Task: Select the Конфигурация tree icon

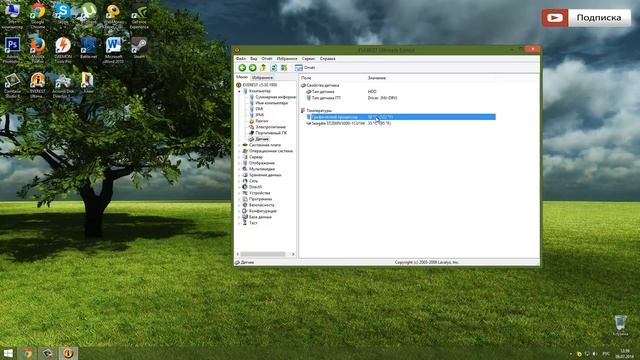Action: click(245, 211)
